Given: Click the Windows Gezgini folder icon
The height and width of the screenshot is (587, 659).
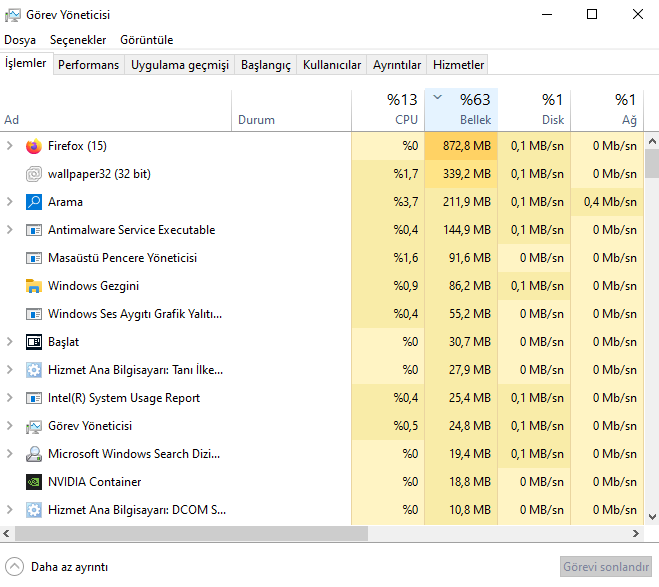Looking at the screenshot, I should (33, 286).
